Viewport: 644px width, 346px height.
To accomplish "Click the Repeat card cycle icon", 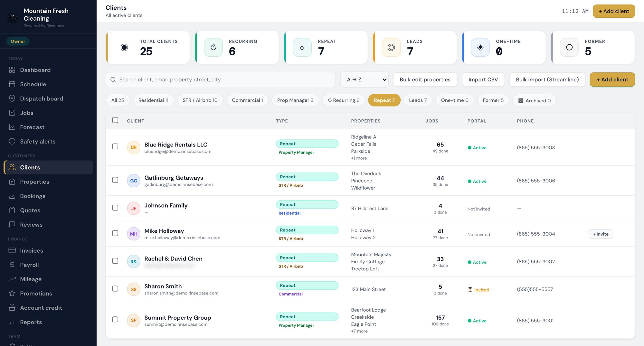I will point(302,47).
